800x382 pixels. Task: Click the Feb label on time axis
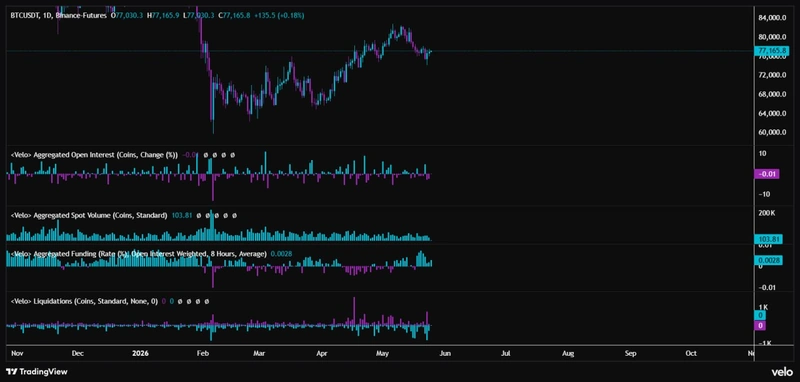(x=203, y=353)
